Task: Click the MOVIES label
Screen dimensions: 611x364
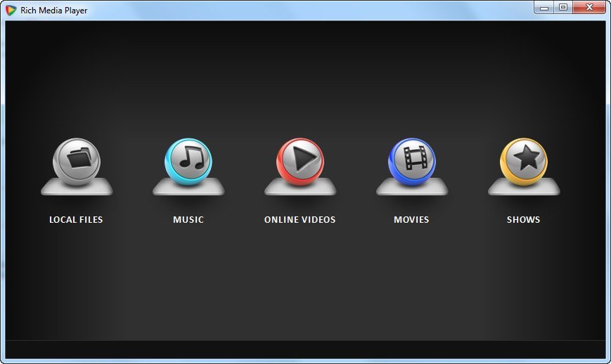Action: pyautogui.click(x=411, y=219)
